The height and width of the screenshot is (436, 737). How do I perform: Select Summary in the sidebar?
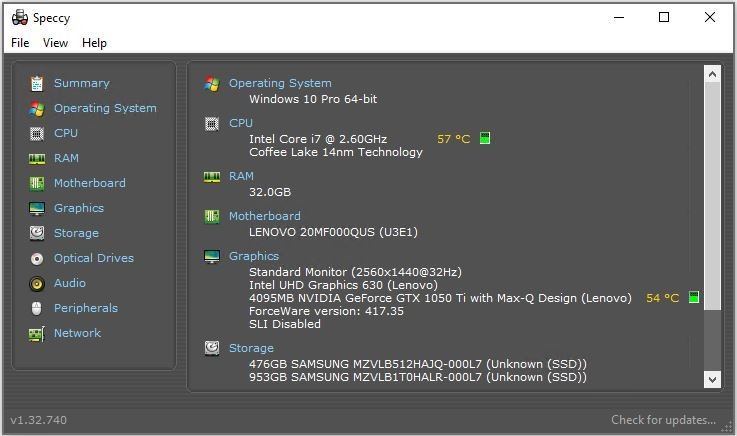82,83
